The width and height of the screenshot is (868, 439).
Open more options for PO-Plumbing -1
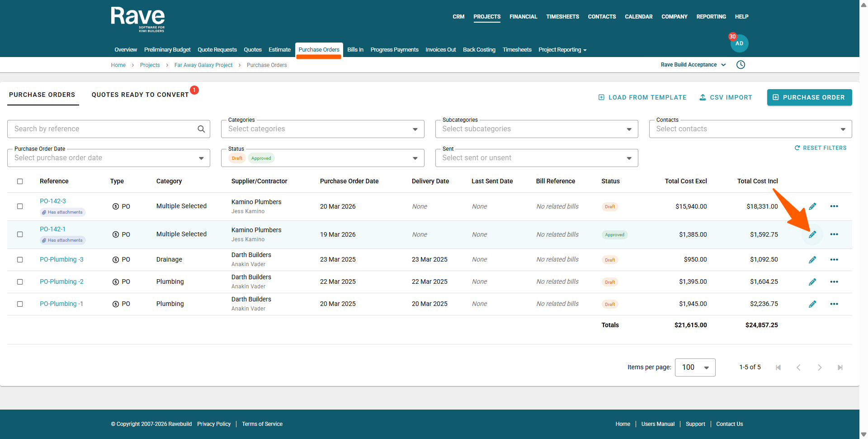834,304
